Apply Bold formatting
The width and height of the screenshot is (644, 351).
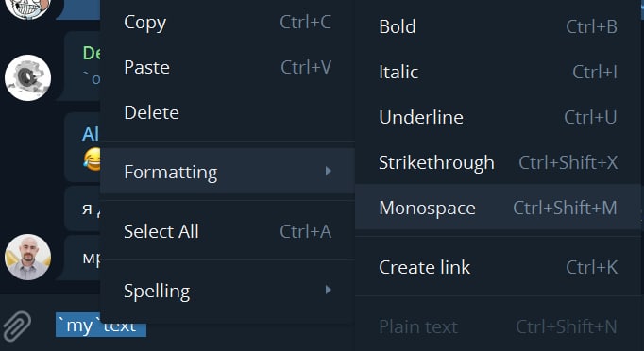point(498,26)
